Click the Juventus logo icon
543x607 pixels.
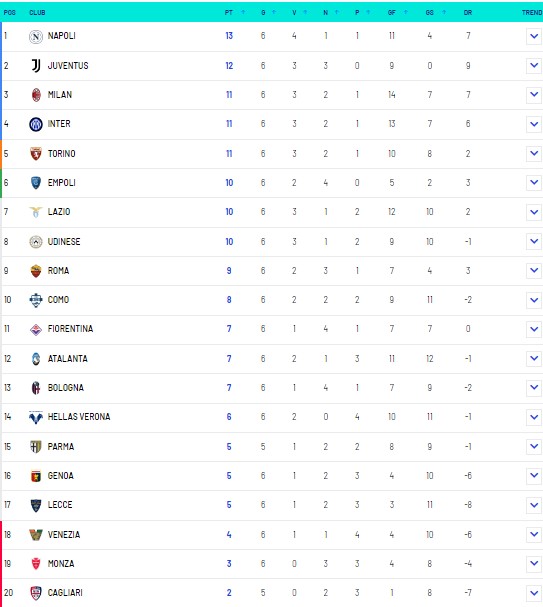(x=36, y=66)
